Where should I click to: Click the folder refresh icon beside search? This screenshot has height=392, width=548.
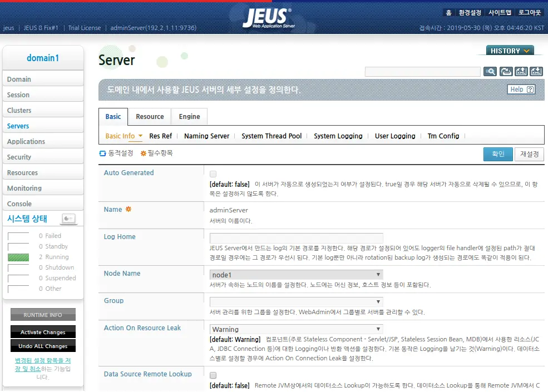506,72
